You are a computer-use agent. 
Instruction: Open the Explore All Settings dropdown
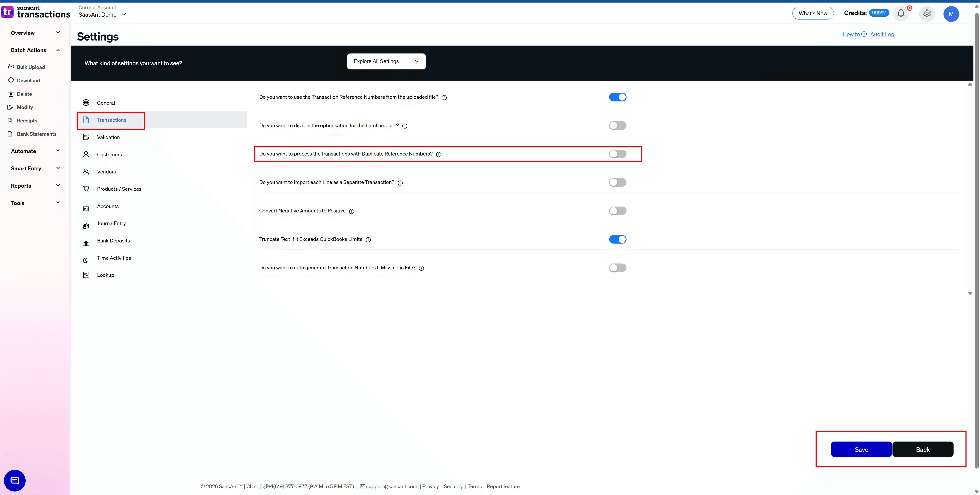(386, 61)
